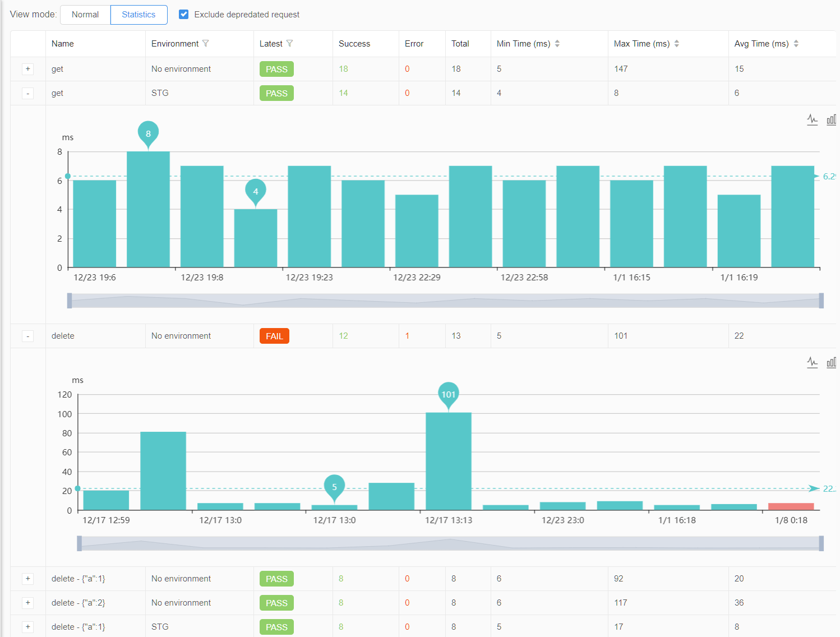Screen dimensions: 840x637
Task: Click PASS on the delete STG row
Action: (276, 627)
